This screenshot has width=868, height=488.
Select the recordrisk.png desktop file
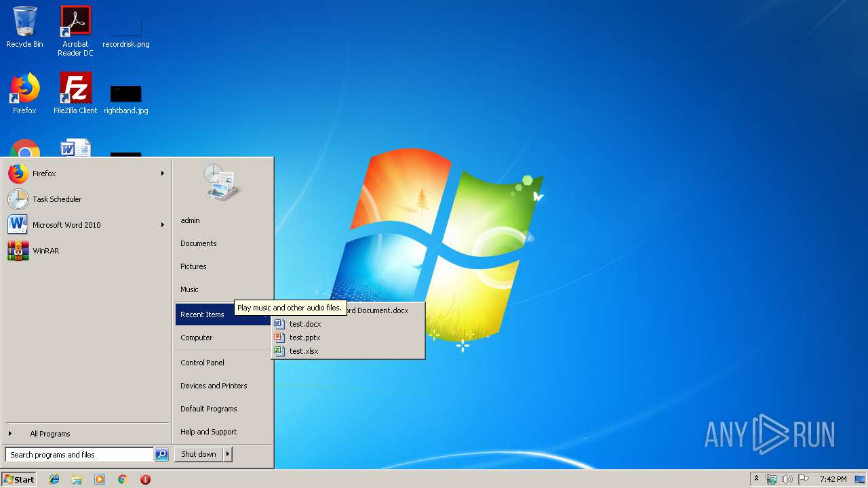(126, 31)
